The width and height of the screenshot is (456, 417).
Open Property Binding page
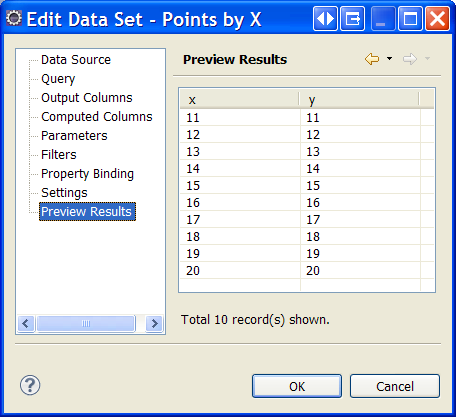87,174
